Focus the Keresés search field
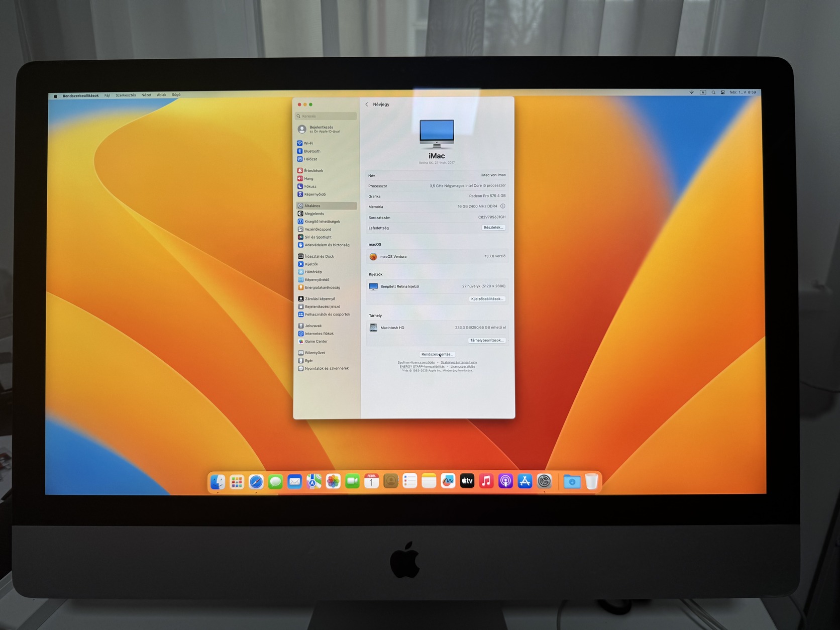Screen dimensions: 840x630 (x=326, y=116)
